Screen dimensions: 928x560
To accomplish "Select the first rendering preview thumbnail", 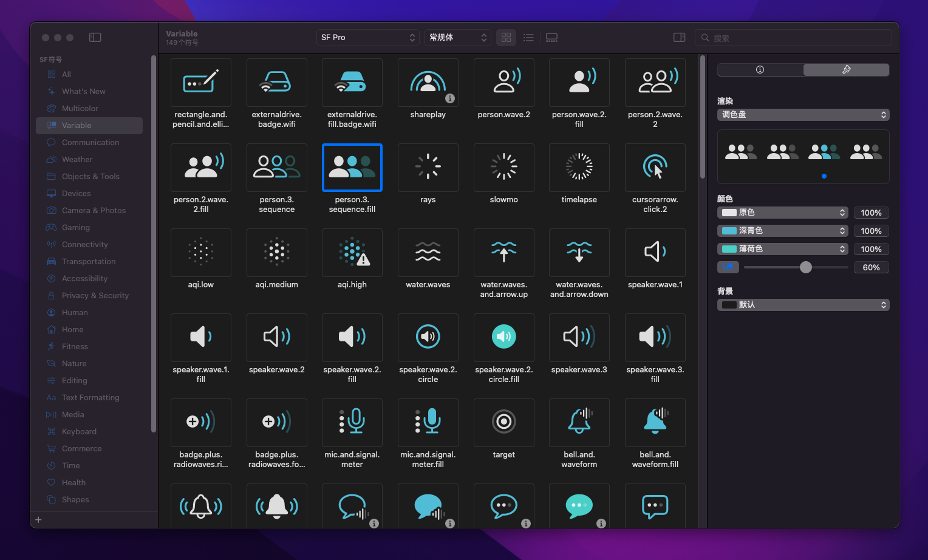I will 741,152.
